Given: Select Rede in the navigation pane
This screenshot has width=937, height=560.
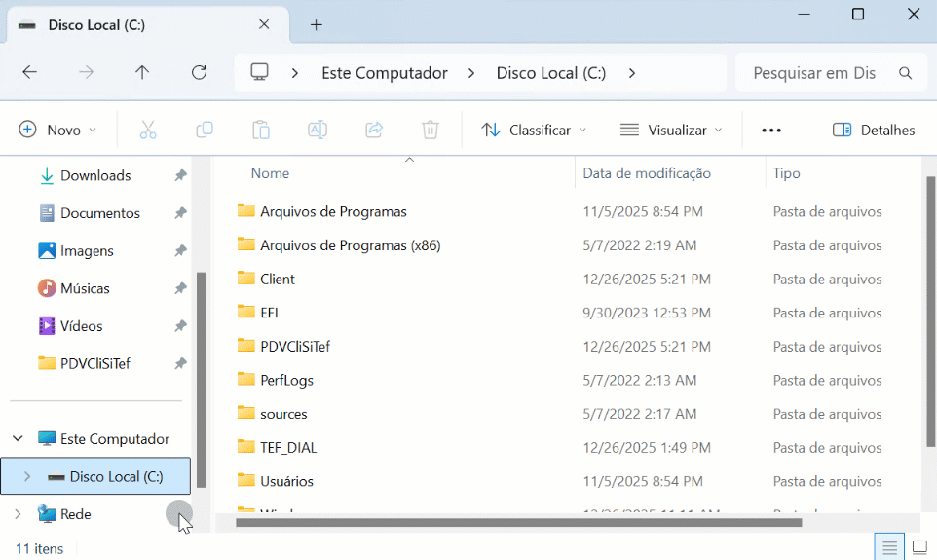Looking at the screenshot, I should click(x=75, y=514).
